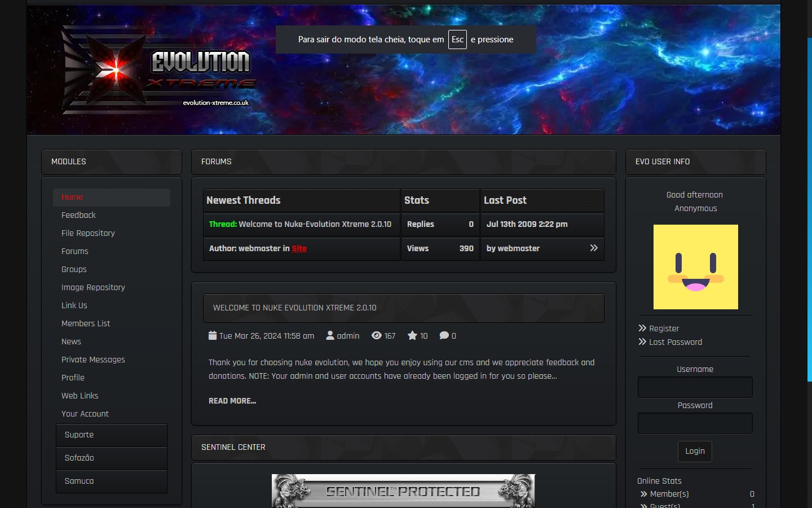Click the Sentinel Protected banner
Screen dimensions: 812x508
pyautogui.click(x=403, y=491)
